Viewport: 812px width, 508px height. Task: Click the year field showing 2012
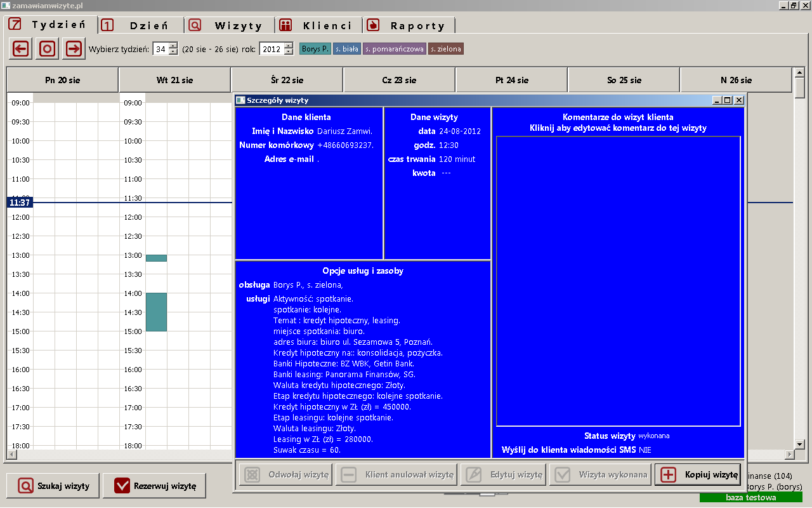(272, 49)
